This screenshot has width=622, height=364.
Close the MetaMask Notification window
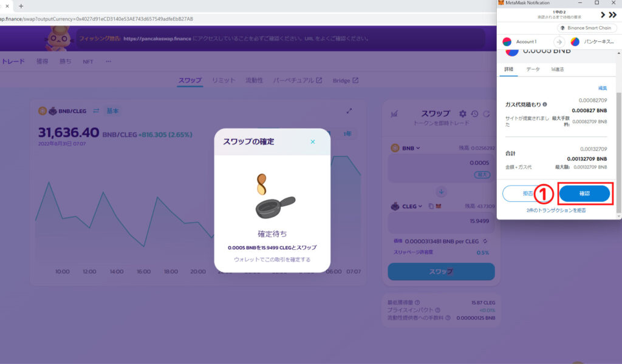point(613,3)
